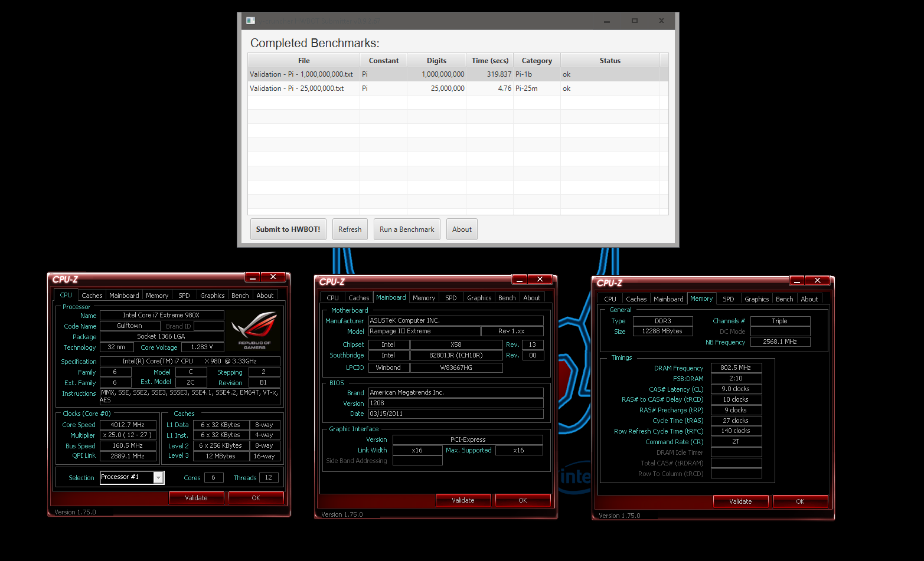Open the About button in benchmark window
Image resolution: width=924 pixels, height=561 pixels.
pyautogui.click(x=462, y=229)
